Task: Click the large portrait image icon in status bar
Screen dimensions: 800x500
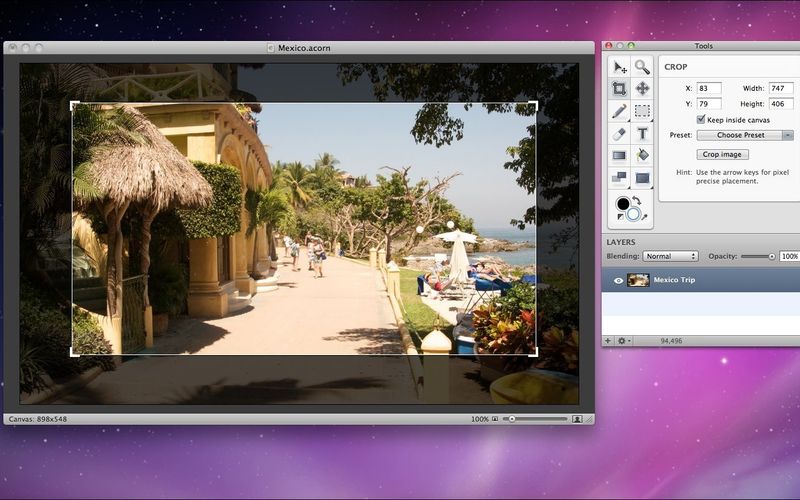Action: (577, 419)
